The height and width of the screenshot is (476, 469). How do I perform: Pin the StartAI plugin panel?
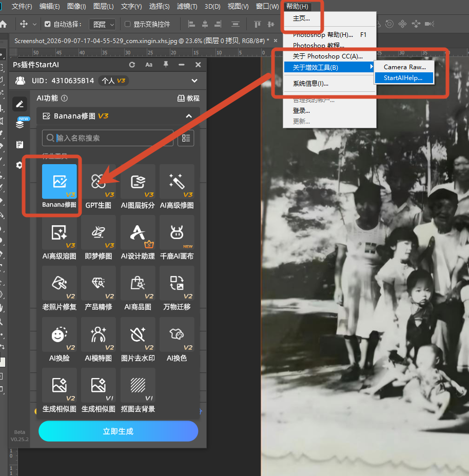click(166, 64)
